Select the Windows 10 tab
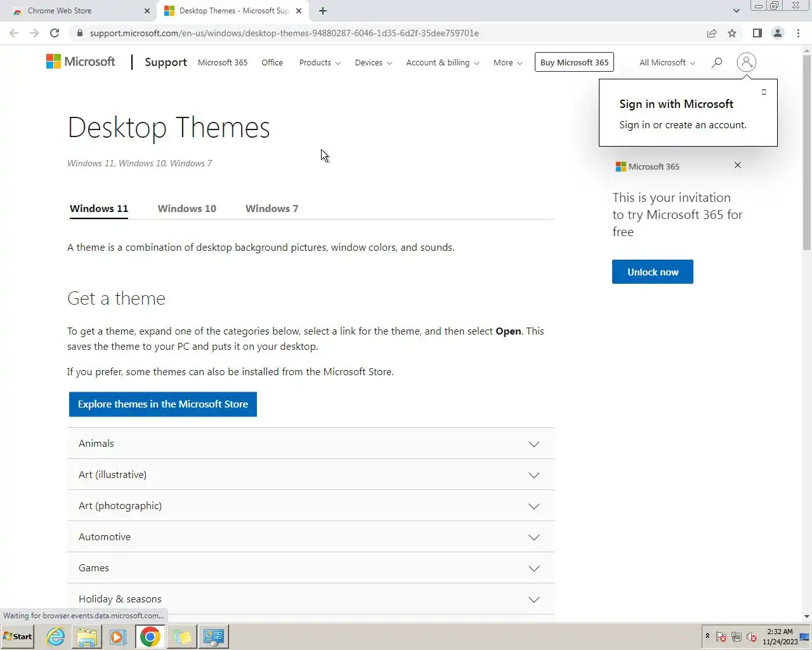This screenshot has height=650, width=812. [x=187, y=208]
